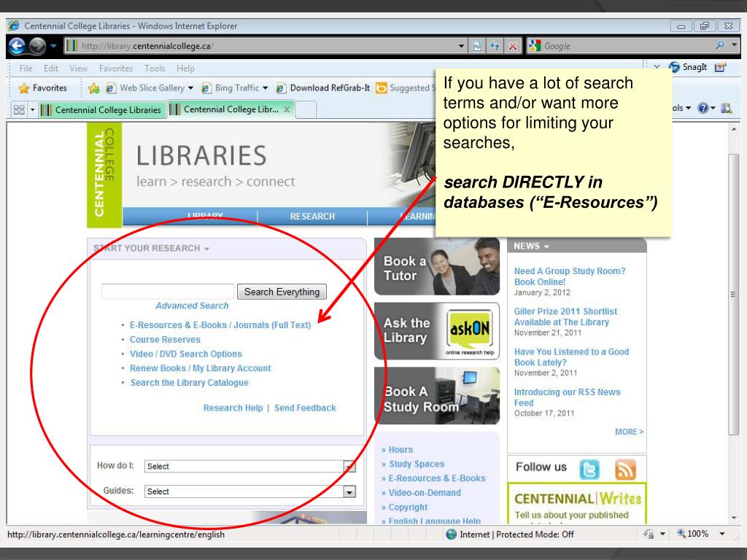Click the browser Back arrow button
The width and height of the screenshot is (747, 560).
pos(18,46)
